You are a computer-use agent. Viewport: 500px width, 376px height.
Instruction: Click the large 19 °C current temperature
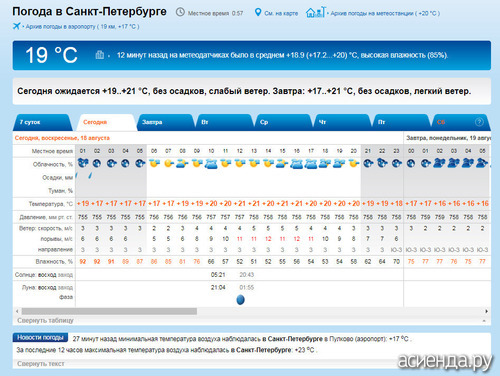[x=51, y=55]
